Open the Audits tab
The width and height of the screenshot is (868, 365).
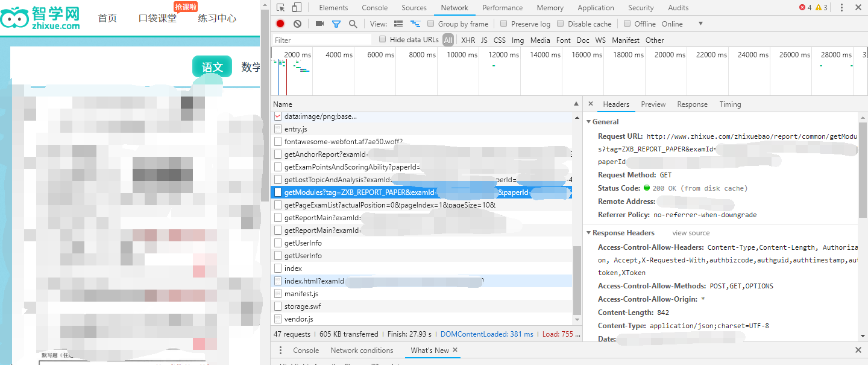678,8
